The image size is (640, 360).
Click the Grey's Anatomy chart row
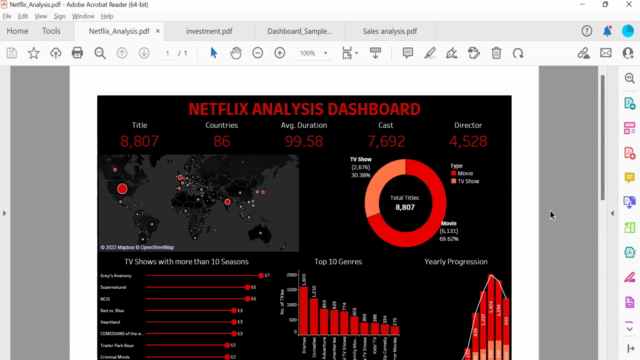click(x=184, y=276)
